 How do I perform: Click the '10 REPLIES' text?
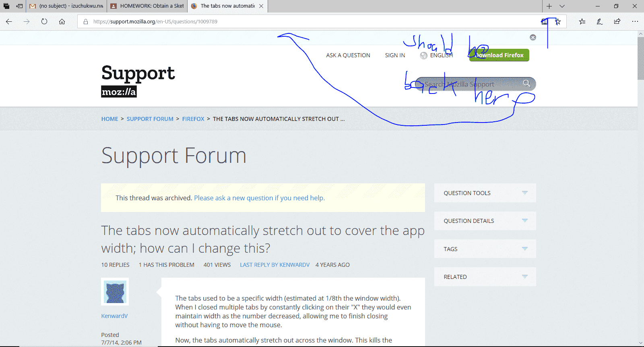click(115, 265)
